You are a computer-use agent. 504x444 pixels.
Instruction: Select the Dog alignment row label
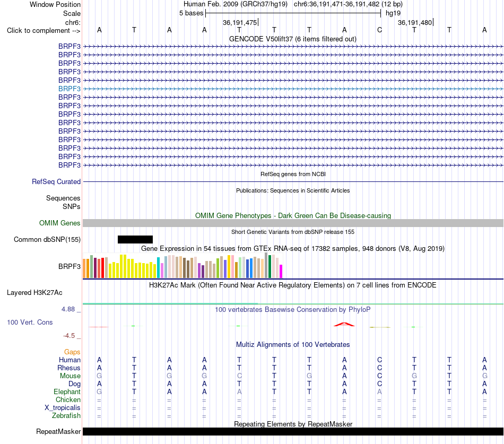pyautogui.click(x=74, y=384)
